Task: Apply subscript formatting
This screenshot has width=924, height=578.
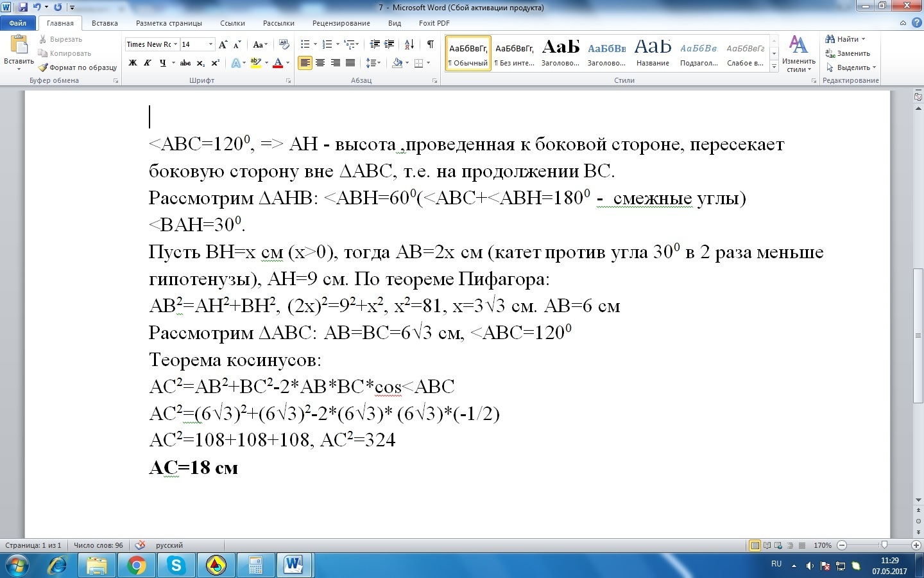Action: coord(201,63)
